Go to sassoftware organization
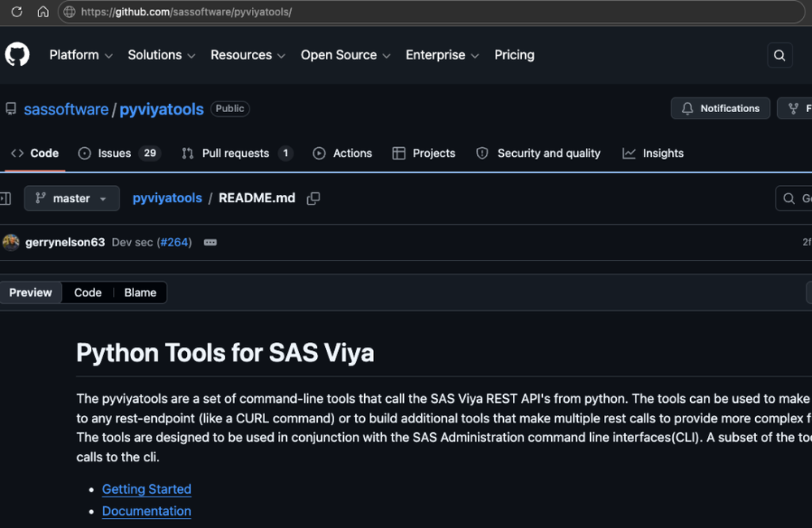812x528 pixels. [67, 109]
